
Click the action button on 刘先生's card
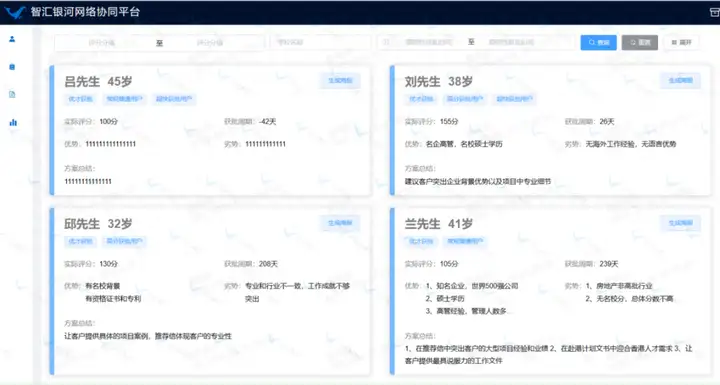click(681, 80)
